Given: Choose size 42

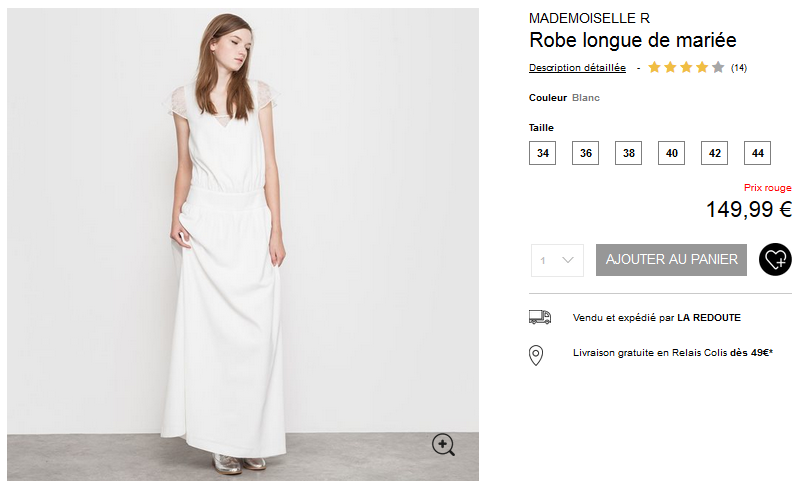Looking at the screenshot, I should pos(714,153).
